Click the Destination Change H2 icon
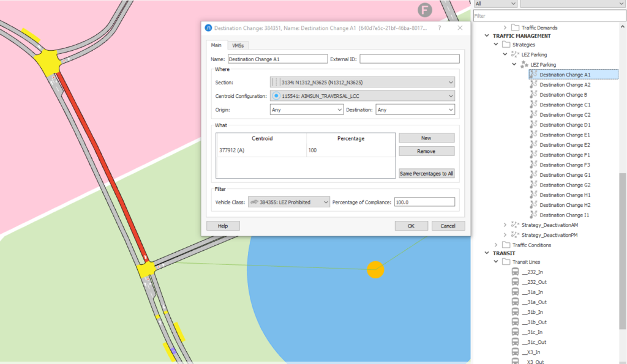The image size is (627, 364). point(533,205)
